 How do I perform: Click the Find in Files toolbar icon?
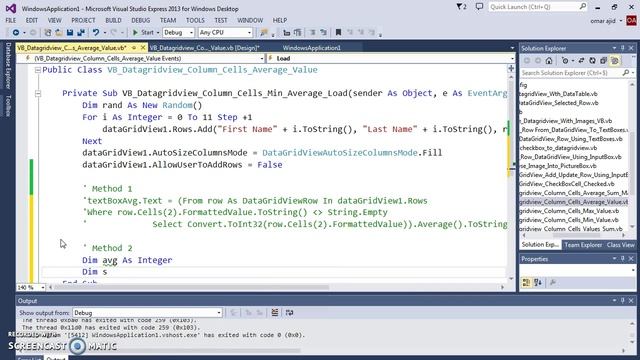[x=264, y=32]
